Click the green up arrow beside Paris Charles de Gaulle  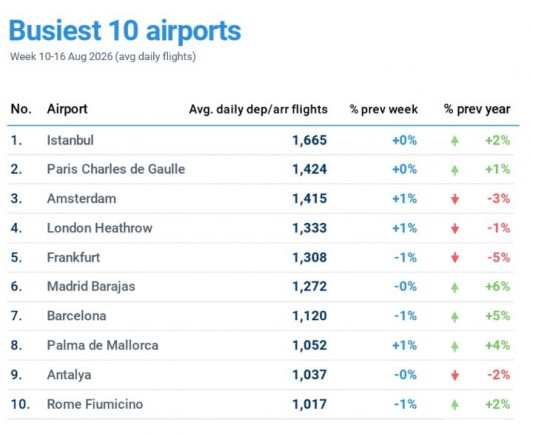(454, 170)
